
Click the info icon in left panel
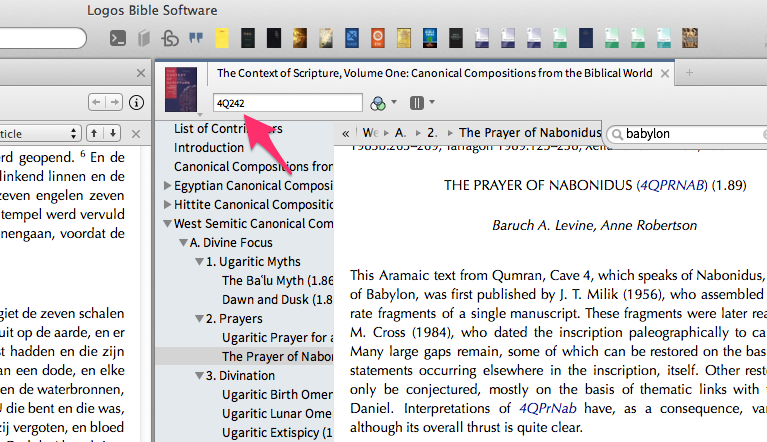(x=136, y=102)
